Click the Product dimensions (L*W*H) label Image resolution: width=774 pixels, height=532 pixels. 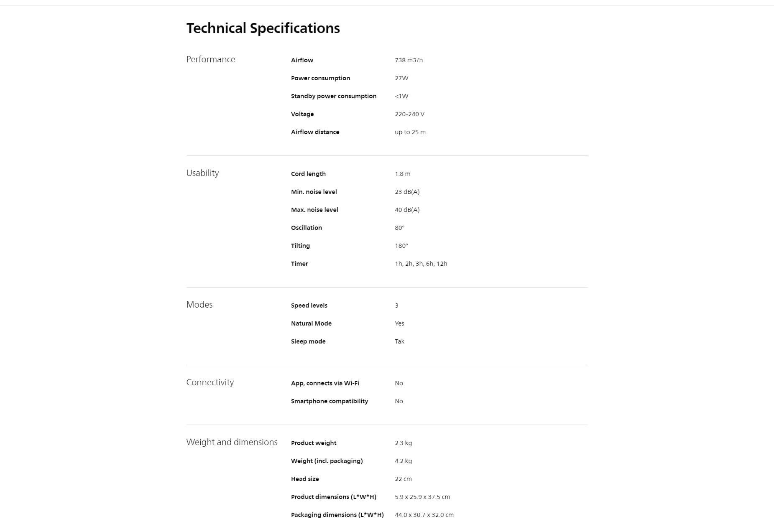pos(333,497)
